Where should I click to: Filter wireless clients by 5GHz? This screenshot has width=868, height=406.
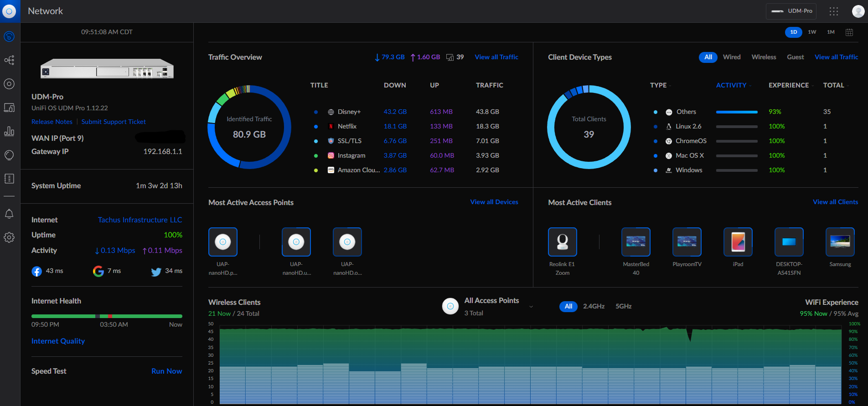pyautogui.click(x=623, y=306)
